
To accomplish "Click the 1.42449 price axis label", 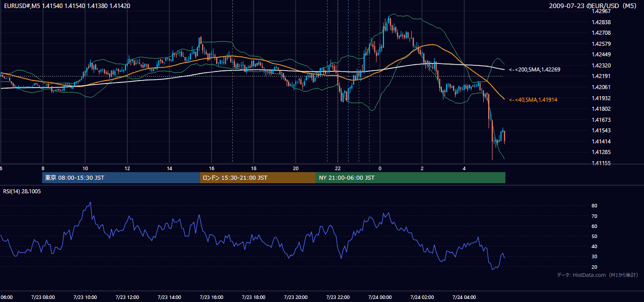I will tap(602, 54).
